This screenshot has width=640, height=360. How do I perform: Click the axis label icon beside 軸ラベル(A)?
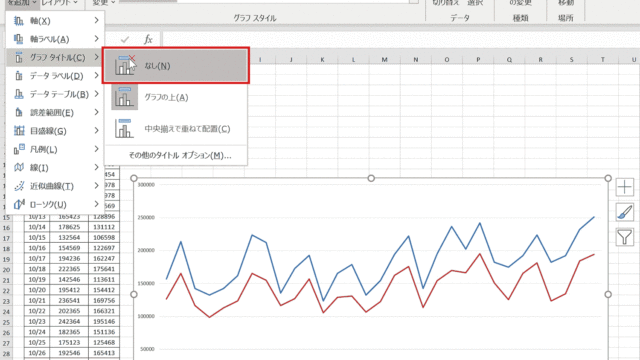tap(19, 39)
